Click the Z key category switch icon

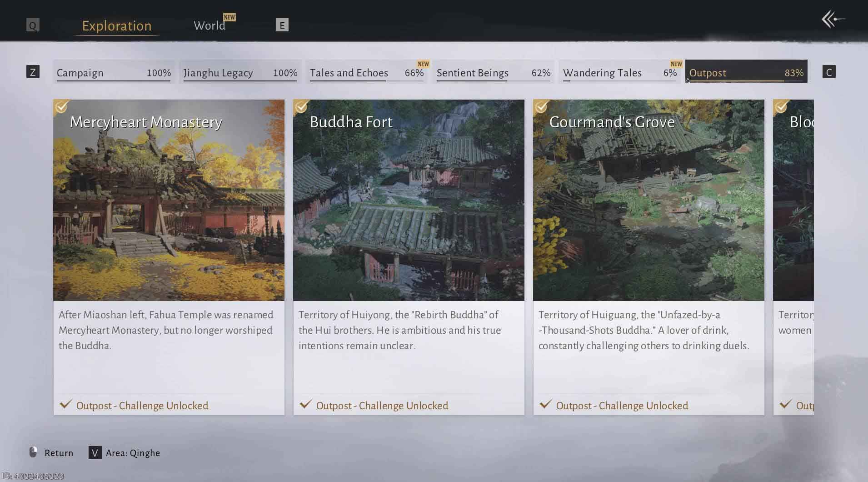click(x=33, y=72)
